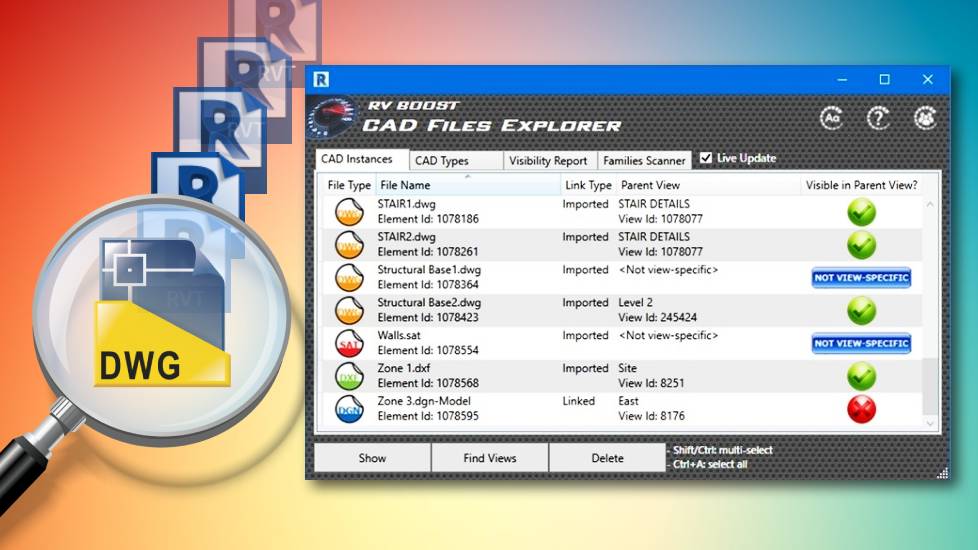The width and height of the screenshot is (978, 550).
Task: Close the CAD Files Explorer window
Action: 927,79
